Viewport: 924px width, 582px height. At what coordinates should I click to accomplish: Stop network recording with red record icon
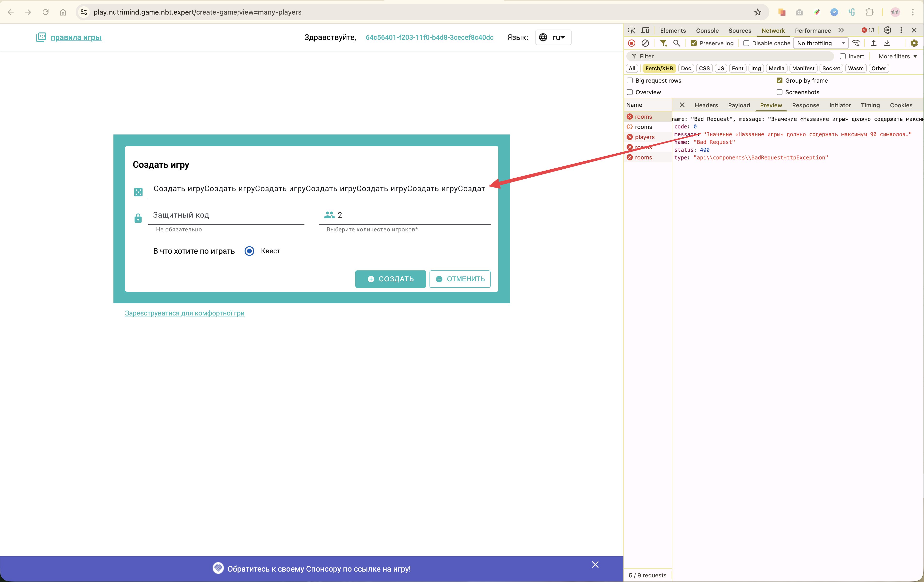coord(632,43)
